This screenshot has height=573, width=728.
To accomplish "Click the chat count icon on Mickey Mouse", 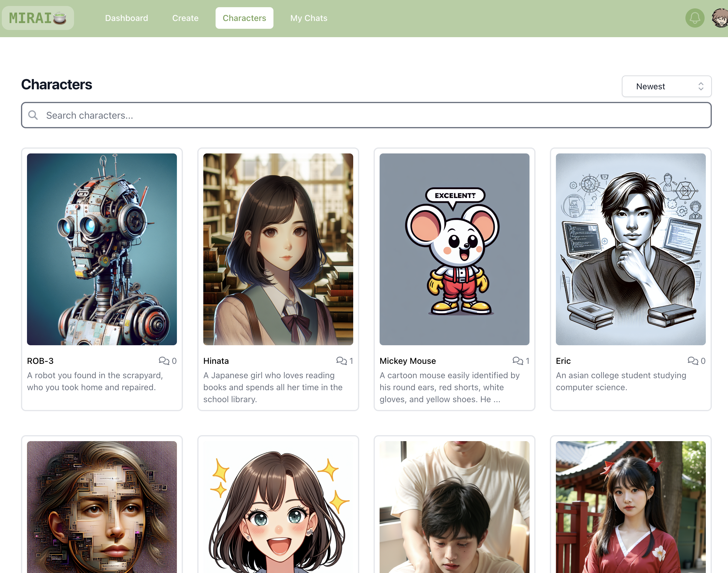I will 518,361.
